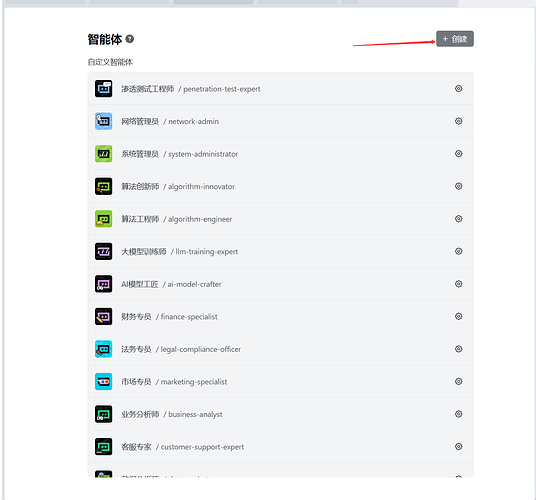The image size is (536, 500).
Task: Click the marketing-specialist identifier text
Action: [194, 382]
